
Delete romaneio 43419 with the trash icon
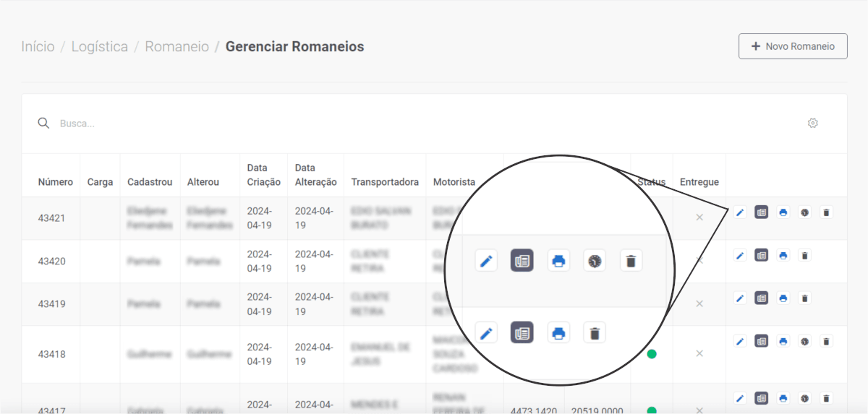tap(805, 298)
